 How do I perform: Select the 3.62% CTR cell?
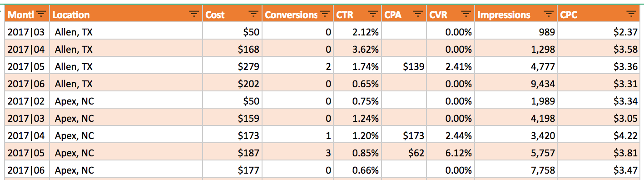pyautogui.click(x=357, y=49)
